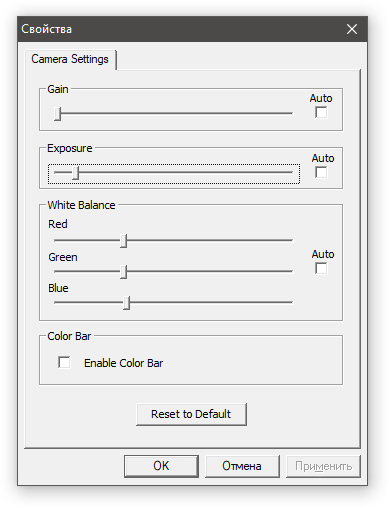
Task: Tick the Enable Color Bar checkbox
Action: pyautogui.click(x=64, y=362)
